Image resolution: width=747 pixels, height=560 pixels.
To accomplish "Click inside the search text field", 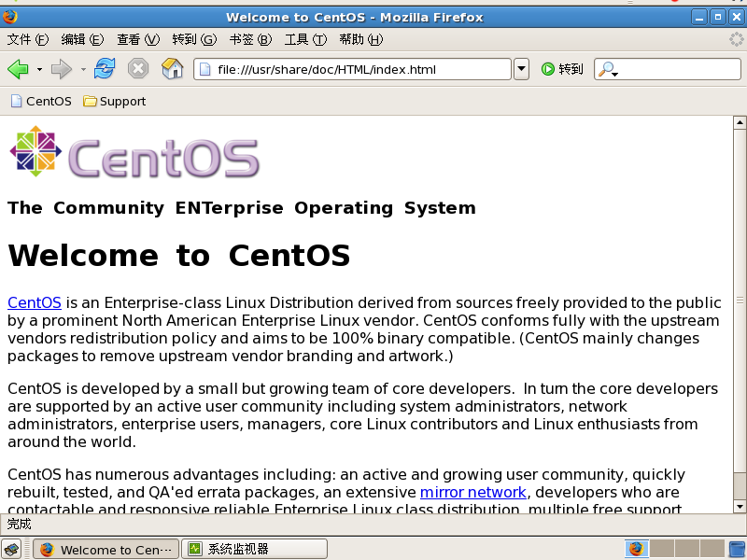I will (680, 69).
